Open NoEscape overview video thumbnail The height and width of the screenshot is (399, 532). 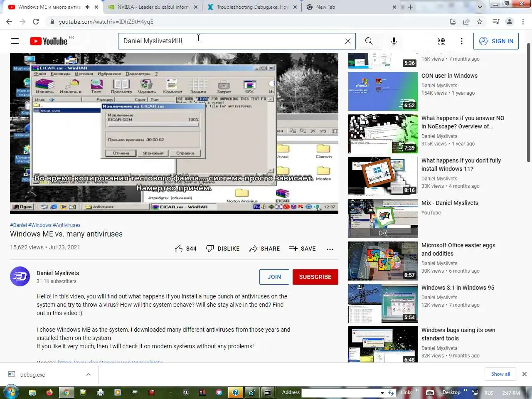(x=383, y=134)
